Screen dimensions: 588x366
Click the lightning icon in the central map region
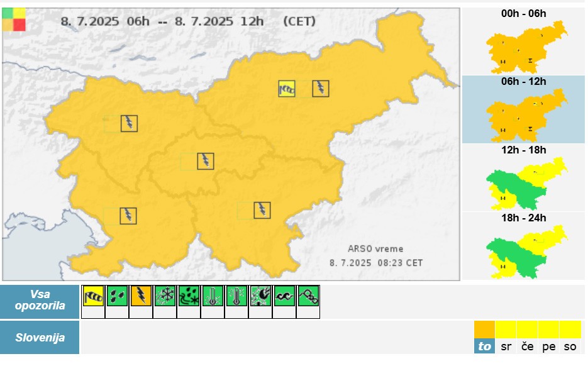[x=206, y=161]
